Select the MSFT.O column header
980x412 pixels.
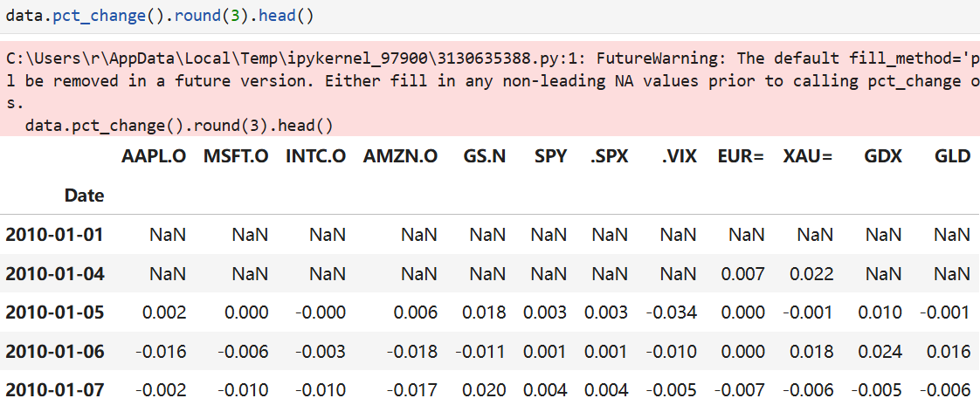coord(236,157)
